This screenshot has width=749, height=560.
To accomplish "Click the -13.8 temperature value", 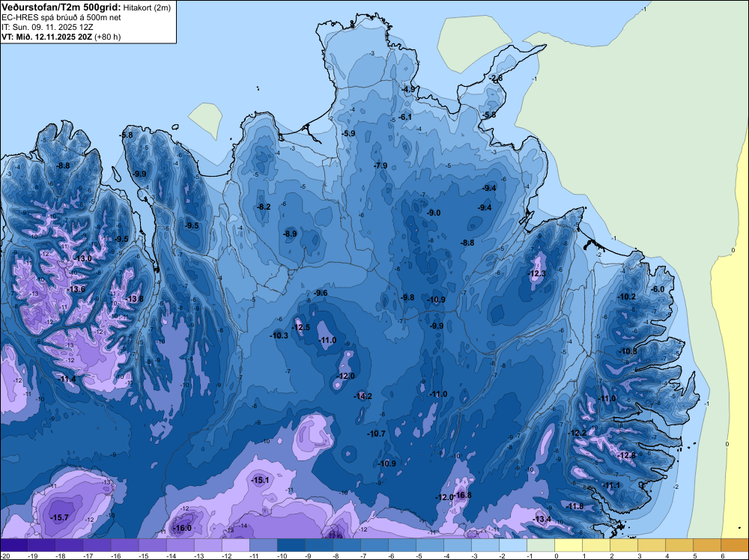I will click(134, 299).
